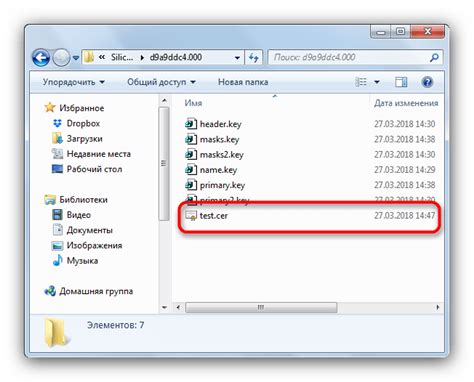Select the header.key file

[220, 124]
